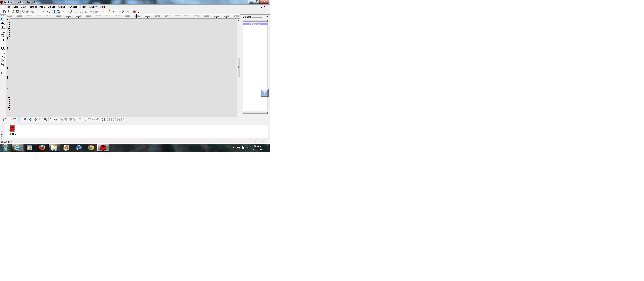644x281 pixels.
Task: Open Firefox from taskbar
Action: 42,148
